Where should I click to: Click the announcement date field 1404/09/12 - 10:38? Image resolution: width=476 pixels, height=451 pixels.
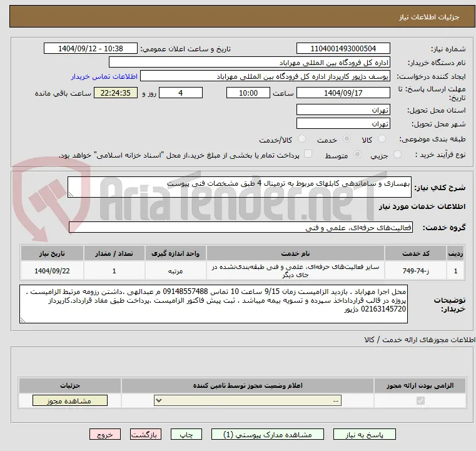pos(91,49)
